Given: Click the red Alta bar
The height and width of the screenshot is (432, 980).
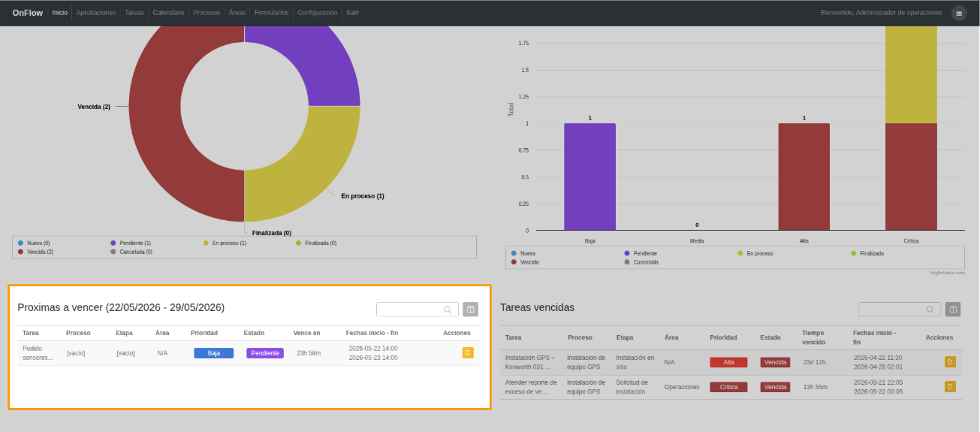Looking at the screenshot, I should [x=804, y=177].
